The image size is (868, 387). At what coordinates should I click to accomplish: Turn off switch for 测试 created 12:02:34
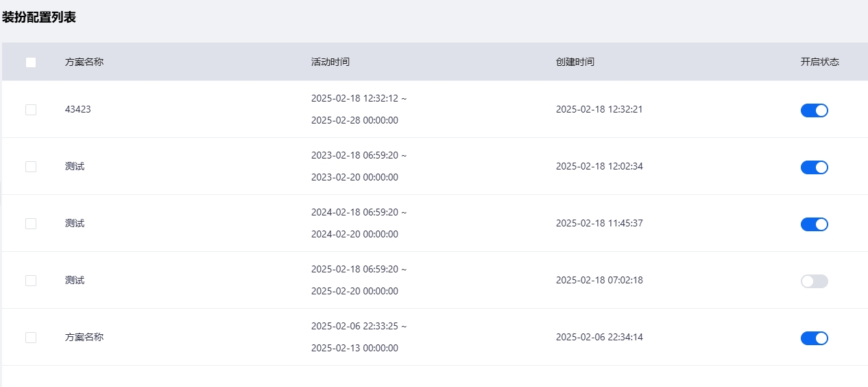815,167
